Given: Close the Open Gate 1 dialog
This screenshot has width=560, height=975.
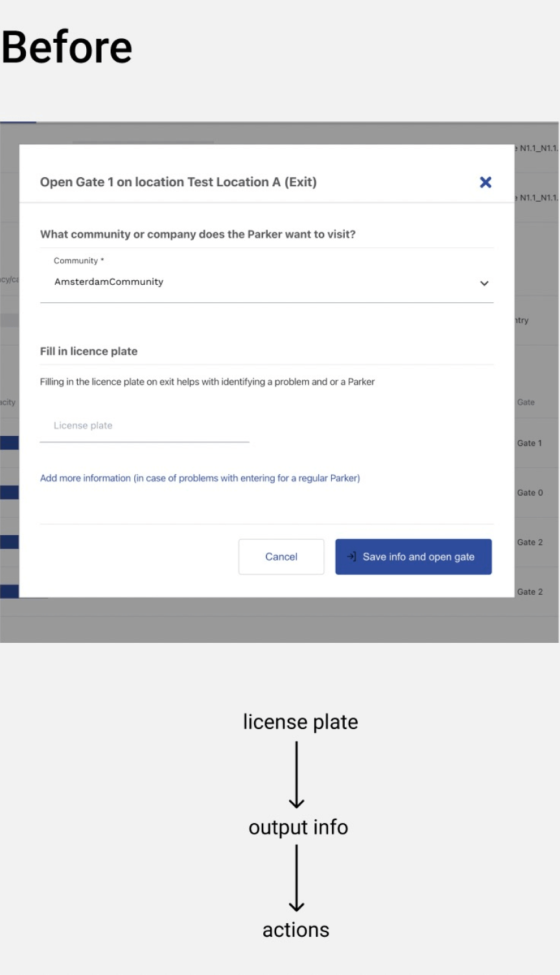Looking at the screenshot, I should click(x=485, y=182).
